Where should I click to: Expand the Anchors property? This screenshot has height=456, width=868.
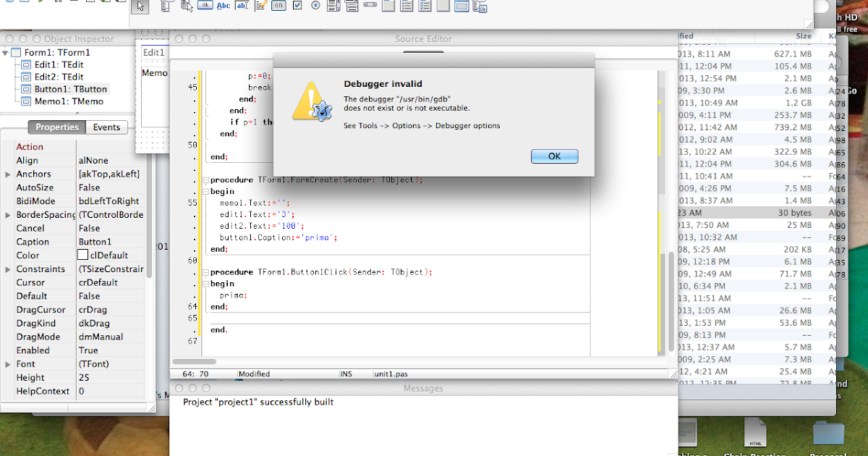[7, 174]
